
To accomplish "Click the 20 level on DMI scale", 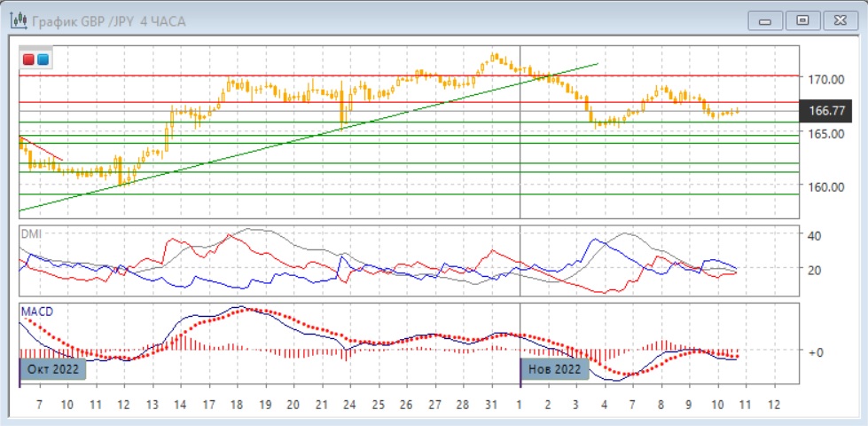I will [815, 270].
